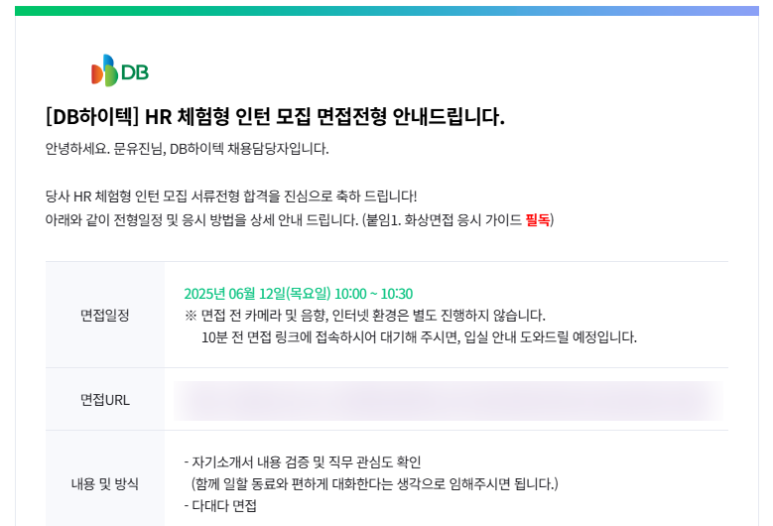Click the 자기소개서 내용 검증 line

(302, 462)
